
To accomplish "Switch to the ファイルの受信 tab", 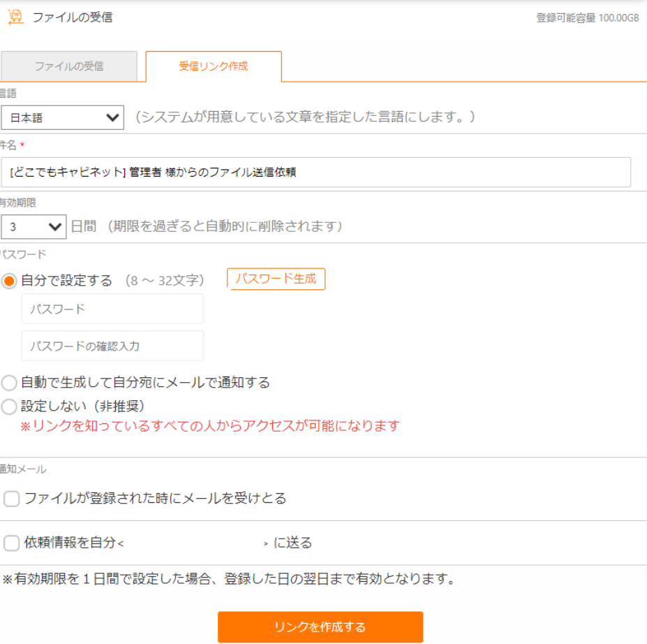I will click(70, 66).
